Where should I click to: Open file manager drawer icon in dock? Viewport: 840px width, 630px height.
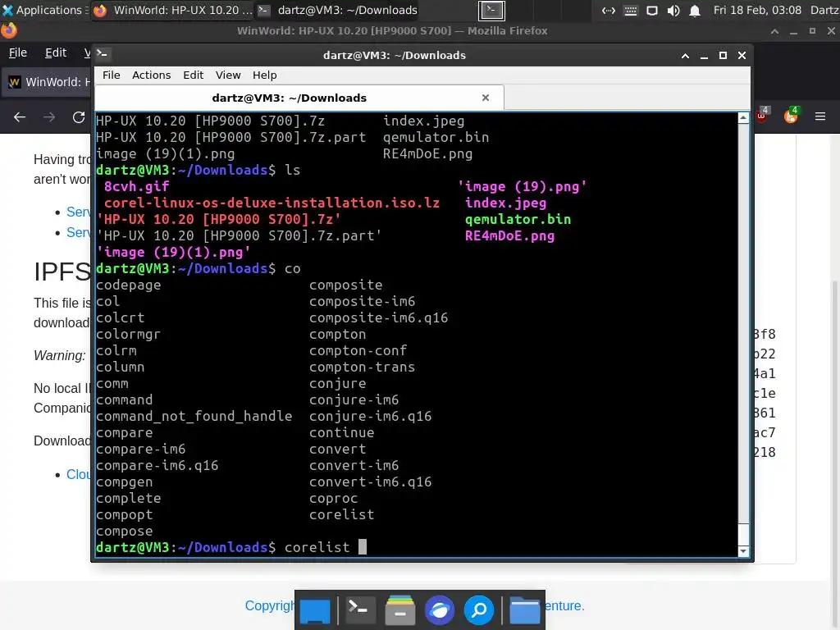[399, 609]
